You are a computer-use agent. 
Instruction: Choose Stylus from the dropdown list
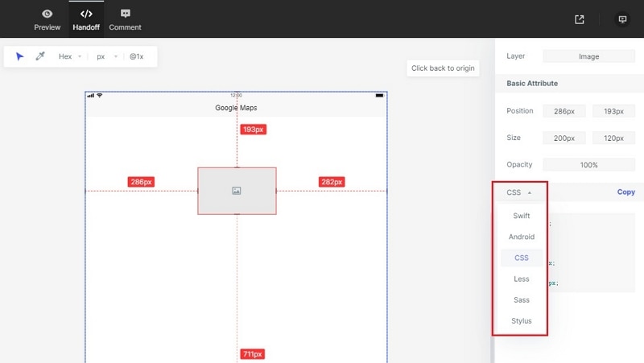(521, 320)
